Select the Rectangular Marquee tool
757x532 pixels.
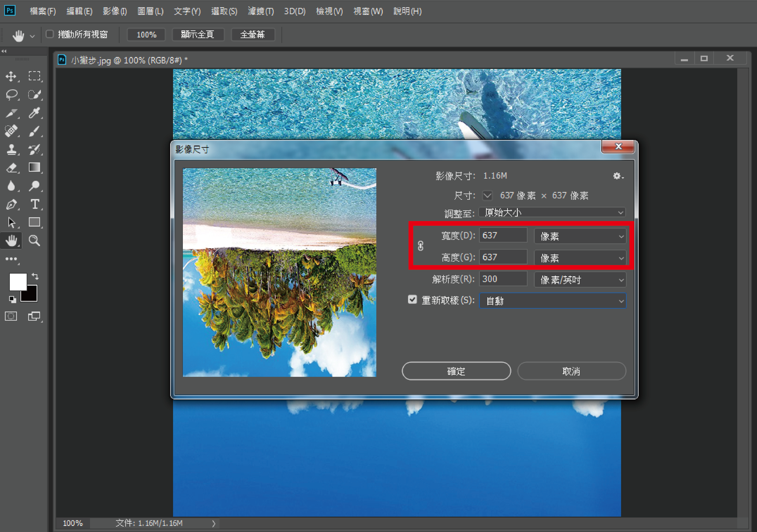(34, 76)
